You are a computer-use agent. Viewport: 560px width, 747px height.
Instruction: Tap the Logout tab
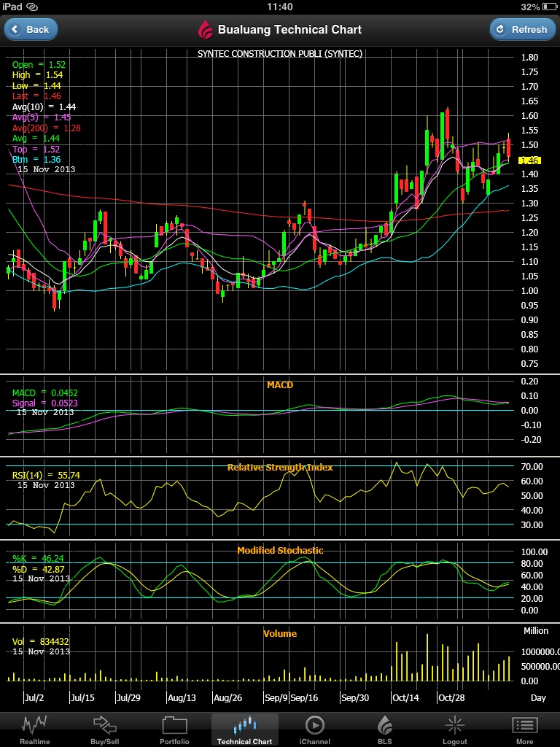[x=454, y=729]
